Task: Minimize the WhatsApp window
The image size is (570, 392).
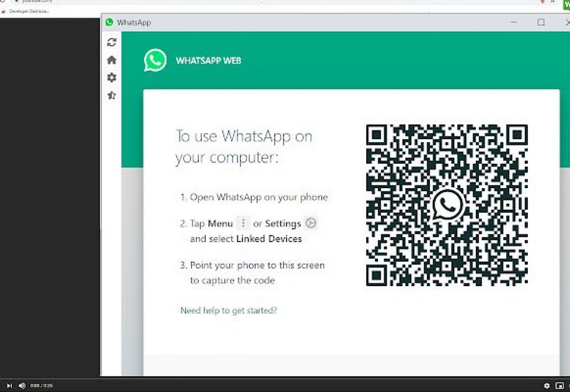Action: click(x=514, y=22)
